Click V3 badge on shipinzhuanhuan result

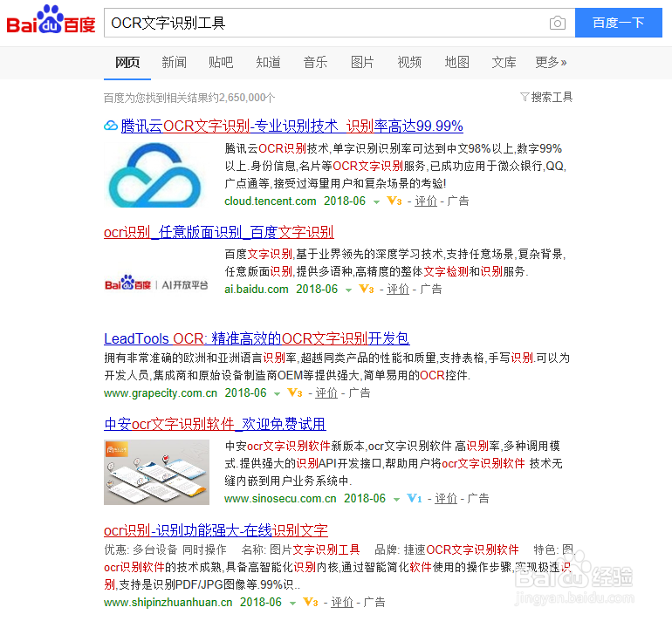[311, 602]
